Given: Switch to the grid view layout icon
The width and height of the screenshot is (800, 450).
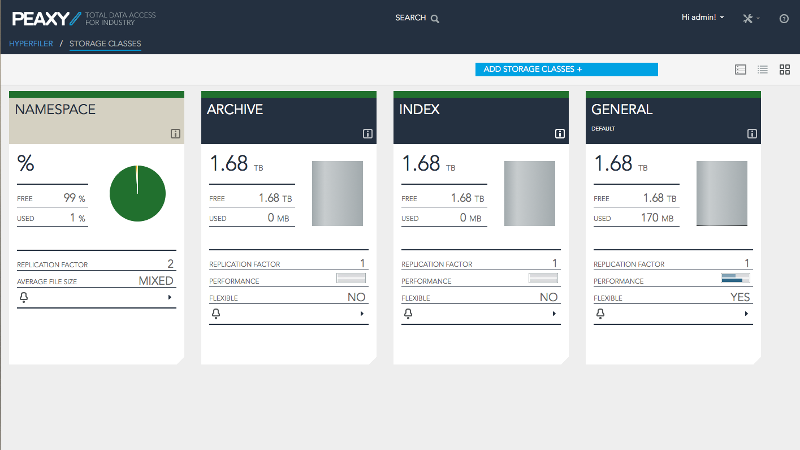Looking at the screenshot, I should coord(785,70).
